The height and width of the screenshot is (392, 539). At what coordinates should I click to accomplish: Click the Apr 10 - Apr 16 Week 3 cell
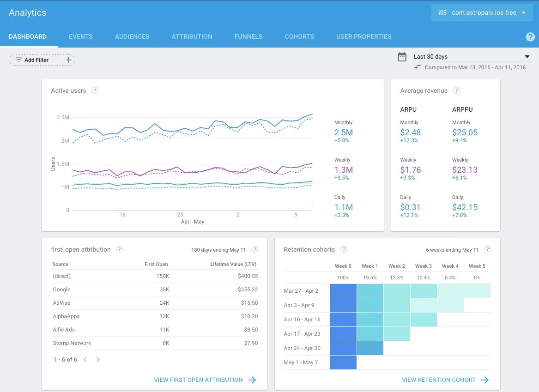click(x=424, y=320)
